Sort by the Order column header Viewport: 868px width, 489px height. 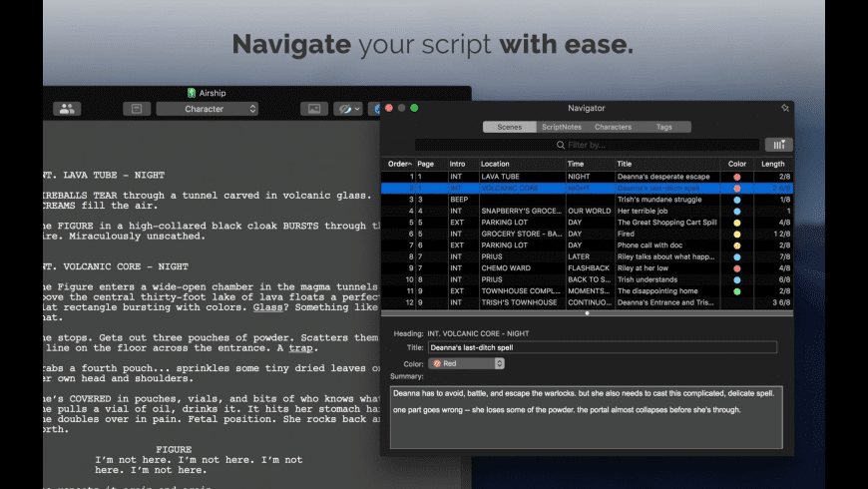click(398, 164)
